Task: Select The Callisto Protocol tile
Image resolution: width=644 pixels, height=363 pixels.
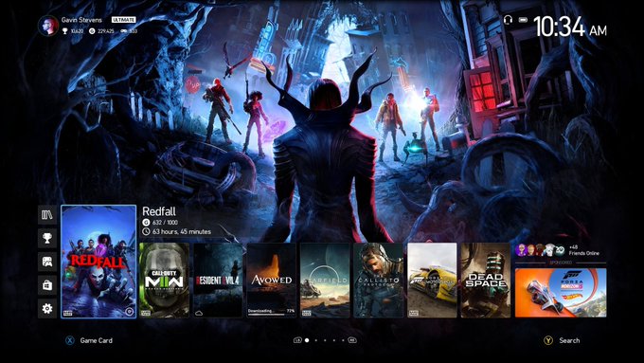Action: tap(379, 280)
